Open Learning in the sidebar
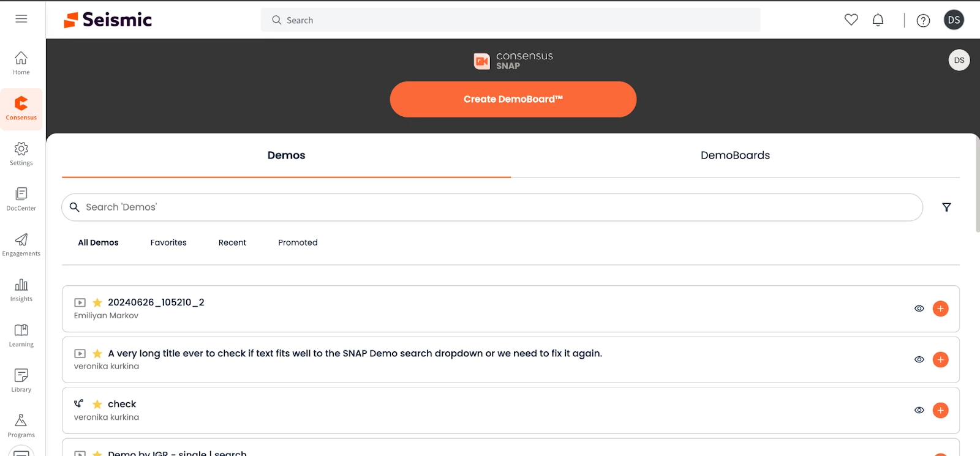The height and width of the screenshot is (456, 980). pyautogui.click(x=21, y=335)
